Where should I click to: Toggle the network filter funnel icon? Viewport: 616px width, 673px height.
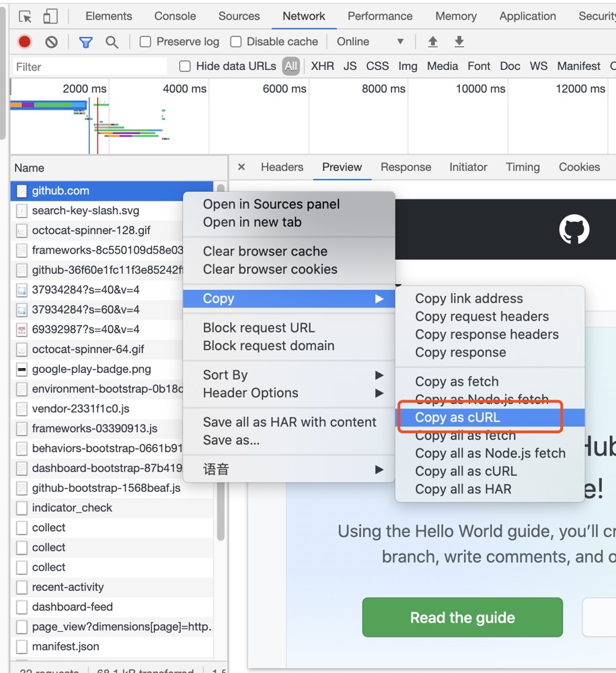click(85, 42)
